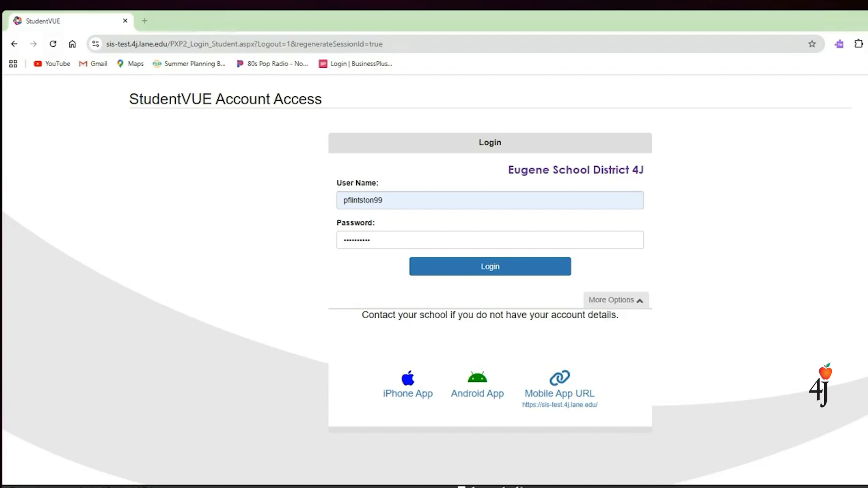Open the apps grid in bookmarks bar

tap(13, 64)
